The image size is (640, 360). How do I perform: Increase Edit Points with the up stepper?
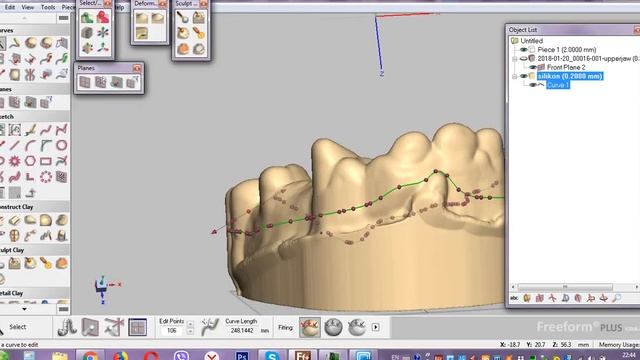190,324
